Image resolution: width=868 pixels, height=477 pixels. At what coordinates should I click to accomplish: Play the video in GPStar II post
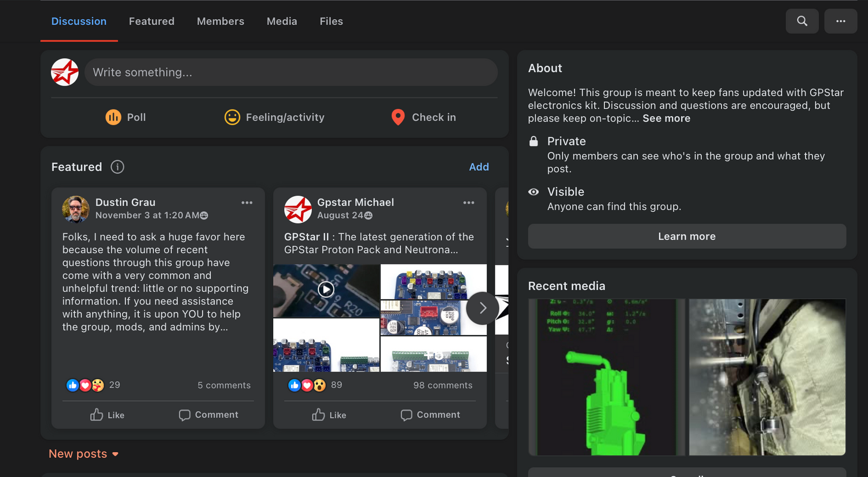[326, 289]
